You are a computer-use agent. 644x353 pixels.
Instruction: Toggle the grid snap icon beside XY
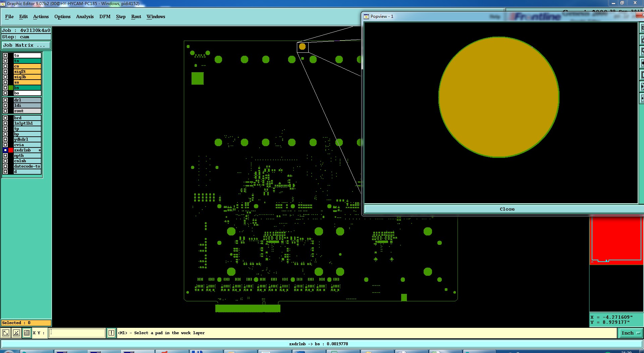[x=27, y=333]
